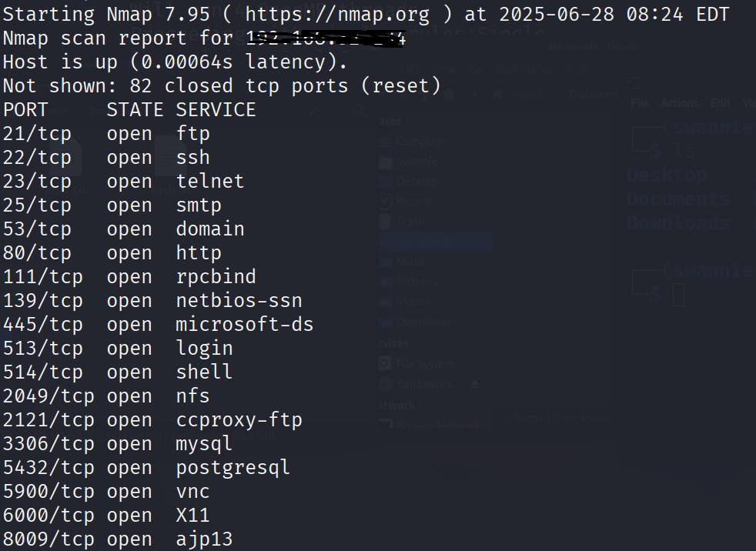Viewport: 756px width, 551px height.
Task: Click the 445/tcp microsoft-ds output line
Action: coord(158,325)
